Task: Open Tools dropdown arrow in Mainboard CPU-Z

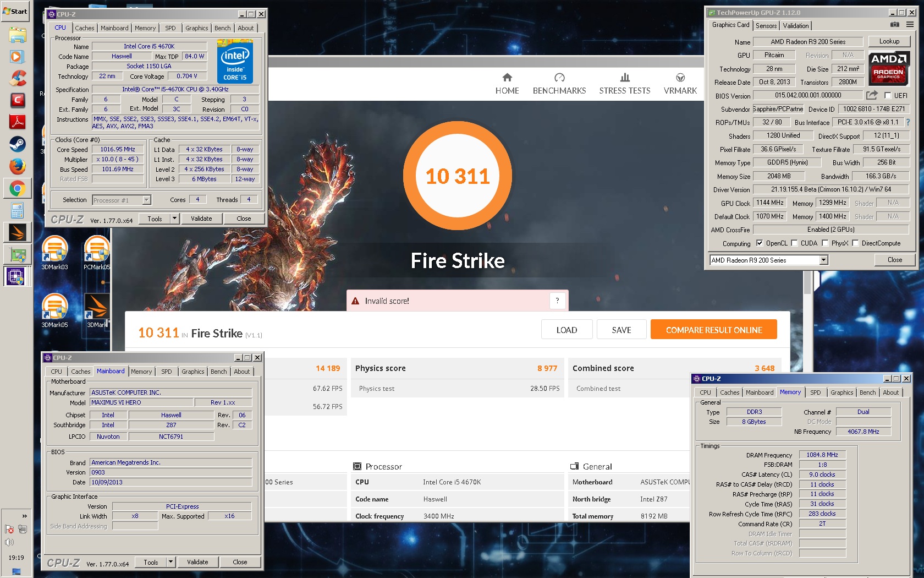Action: click(x=170, y=562)
